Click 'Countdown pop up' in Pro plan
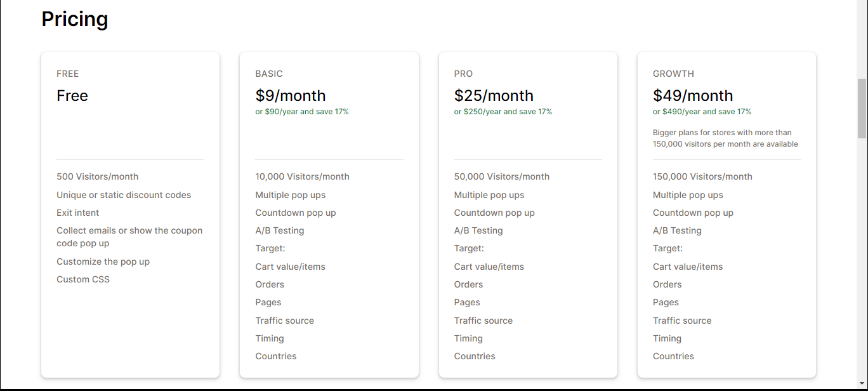The height and width of the screenshot is (391, 868). pyautogui.click(x=494, y=213)
